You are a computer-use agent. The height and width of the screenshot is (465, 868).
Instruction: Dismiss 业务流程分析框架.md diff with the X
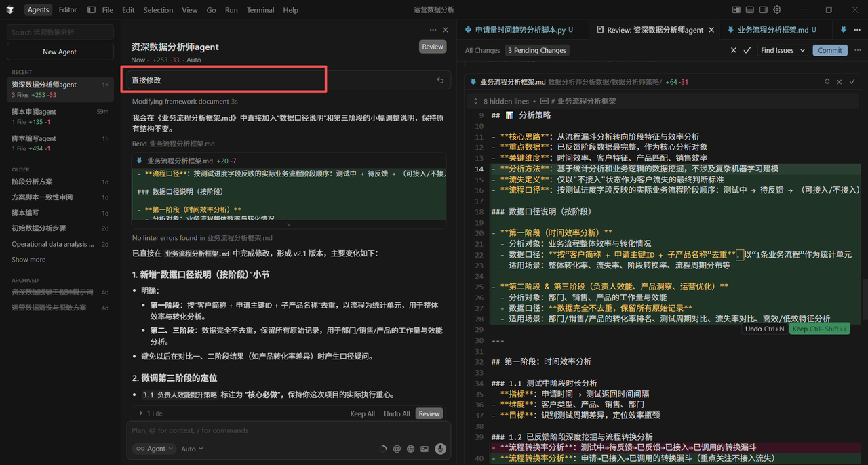(x=839, y=81)
